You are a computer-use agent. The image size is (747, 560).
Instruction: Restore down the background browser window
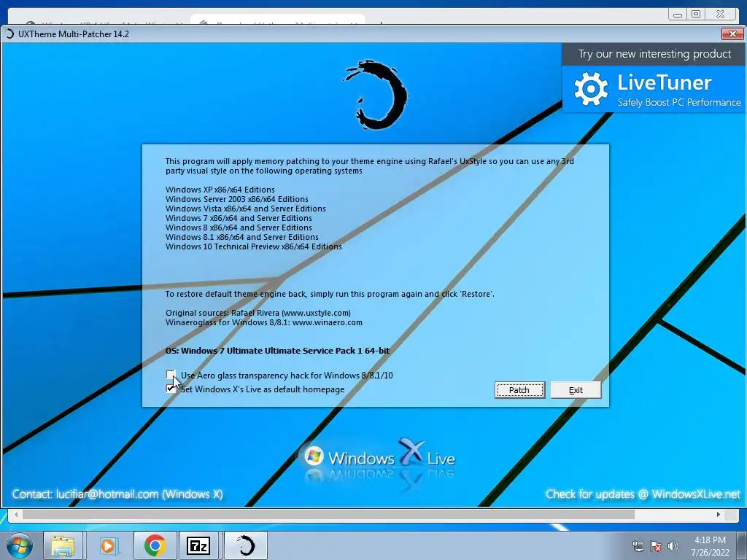click(x=696, y=15)
